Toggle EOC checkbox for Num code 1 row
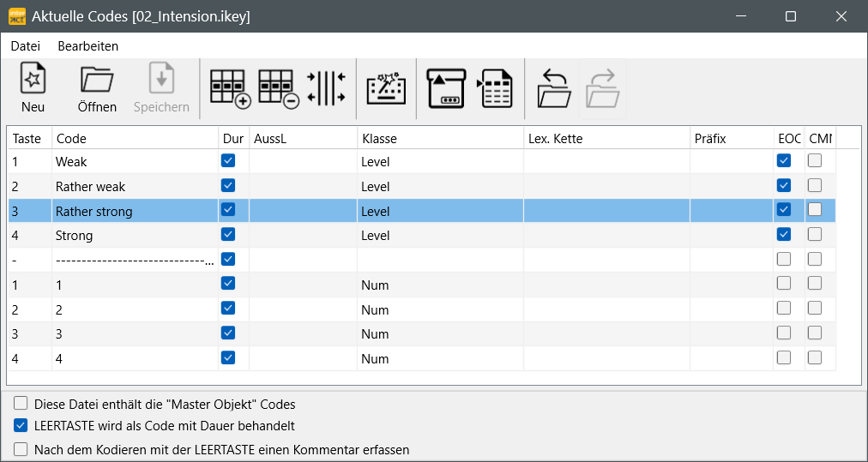This screenshot has width=868, height=462. pyautogui.click(x=784, y=283)
